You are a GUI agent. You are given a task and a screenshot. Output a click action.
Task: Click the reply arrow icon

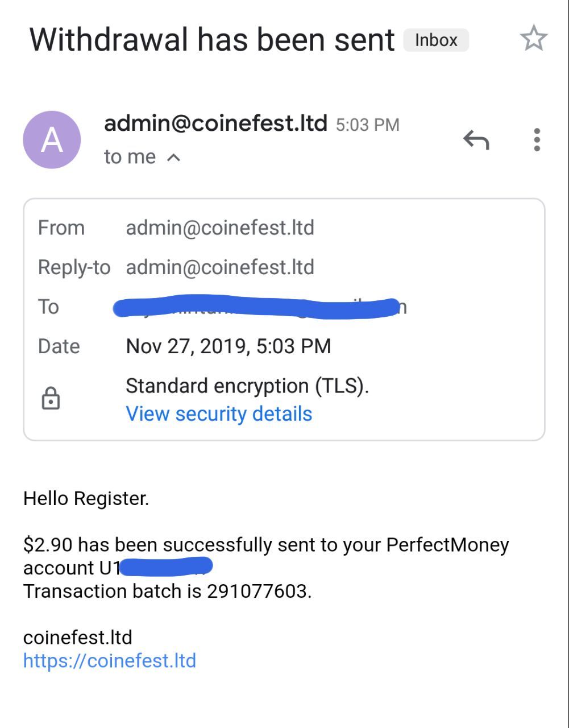476,139
